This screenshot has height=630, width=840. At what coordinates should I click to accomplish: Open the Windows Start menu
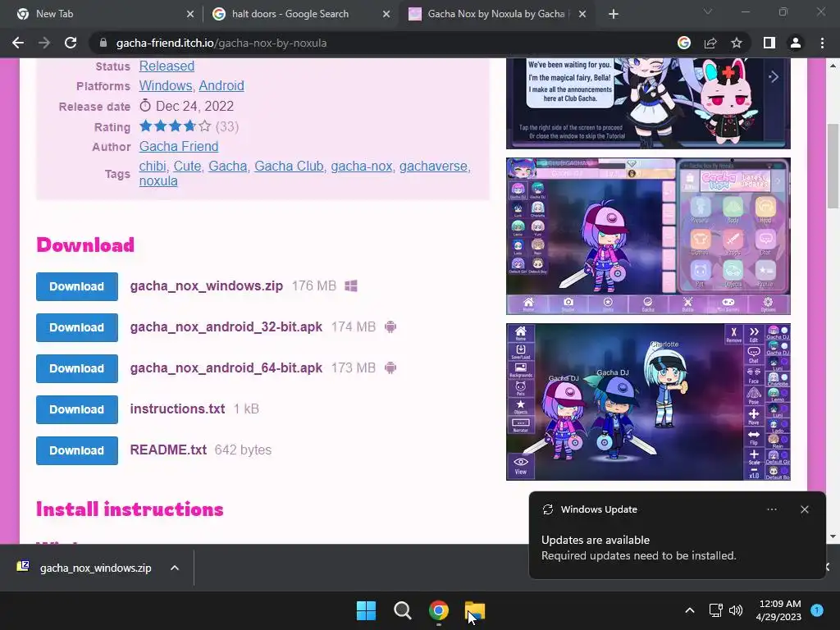[x=367, y=610]
